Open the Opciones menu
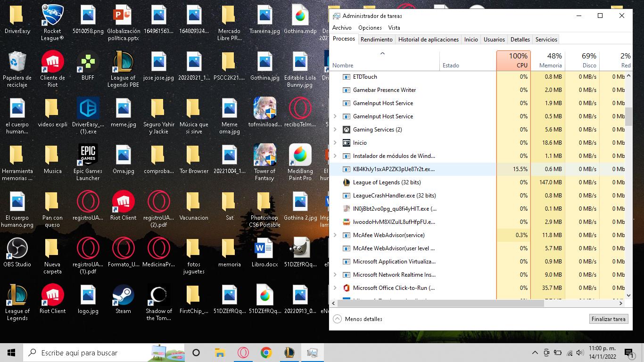The image size is (644, 362). click(370, 28)
